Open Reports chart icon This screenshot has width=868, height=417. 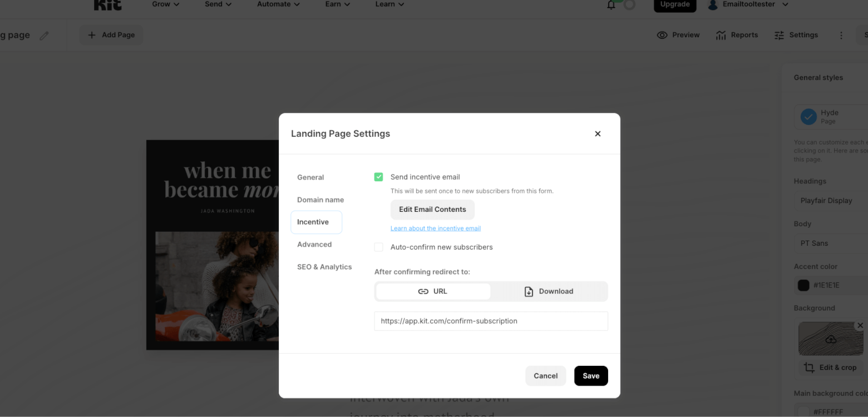click(721, 35)
